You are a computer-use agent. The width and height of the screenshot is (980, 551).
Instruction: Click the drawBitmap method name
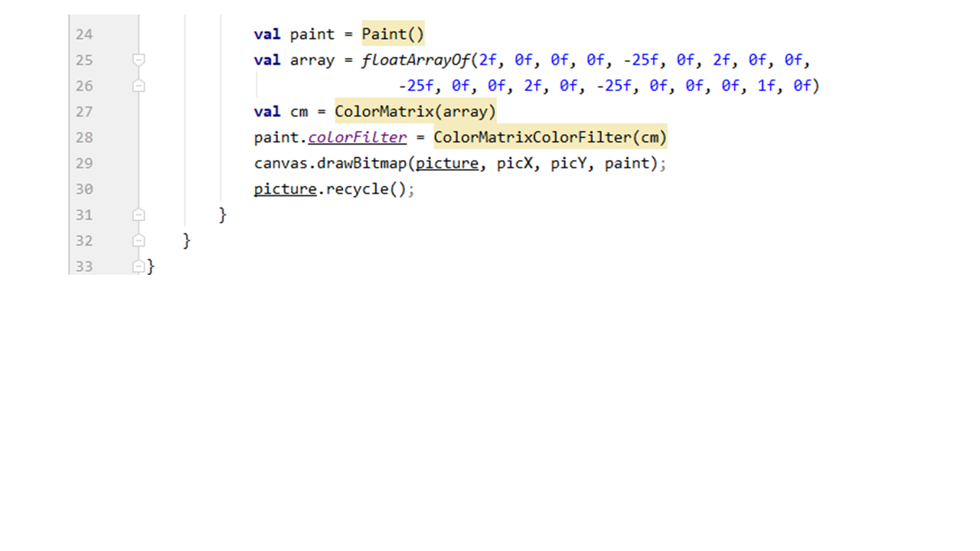(362, 164)
